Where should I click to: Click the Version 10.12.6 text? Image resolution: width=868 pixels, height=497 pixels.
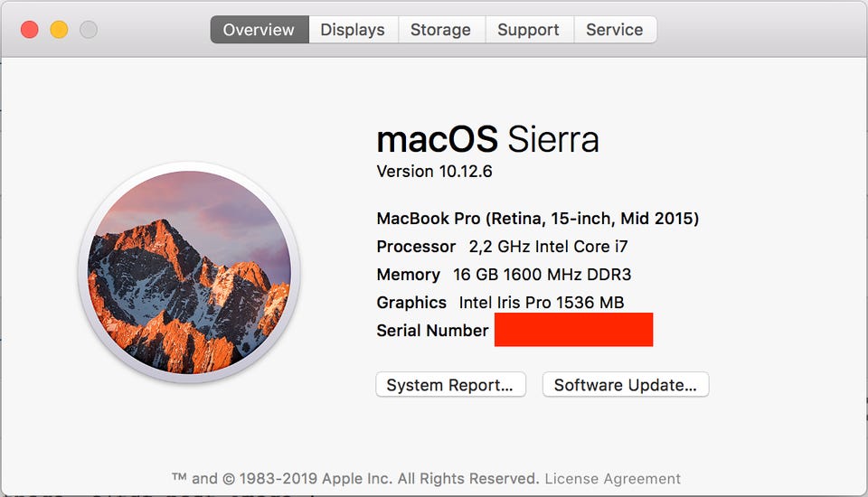click(x=434, y=172)
